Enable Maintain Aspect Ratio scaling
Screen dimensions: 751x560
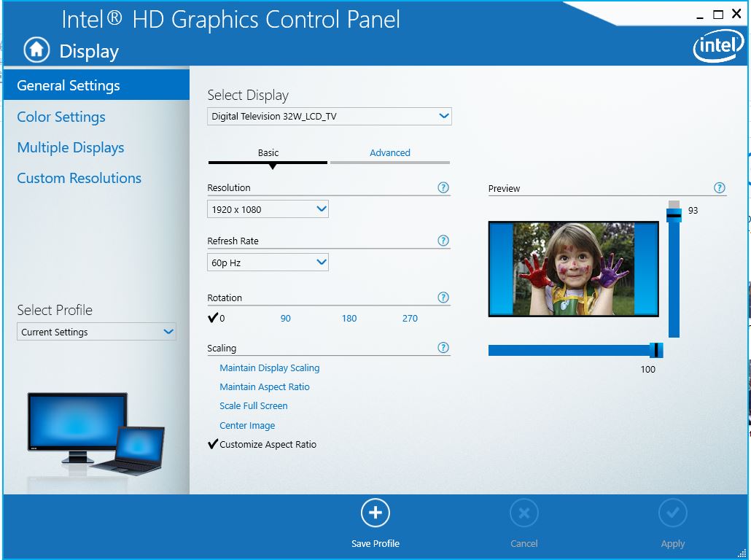click(265, 386)
